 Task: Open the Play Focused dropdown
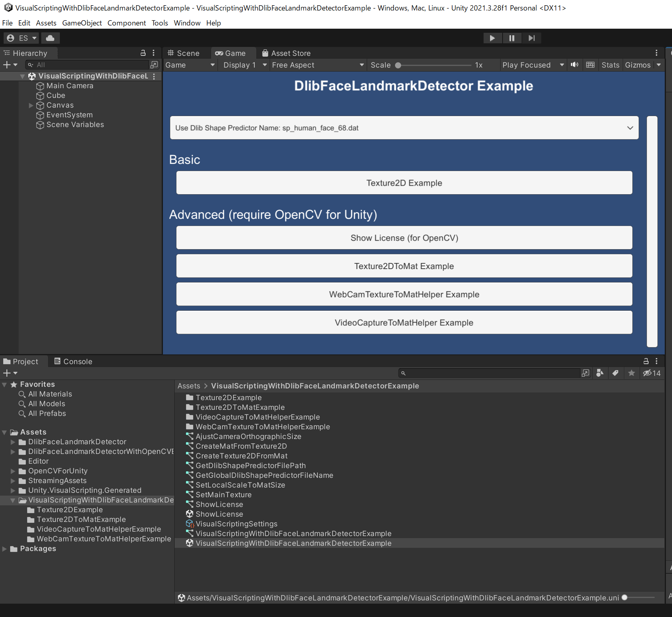pos(533,65)
